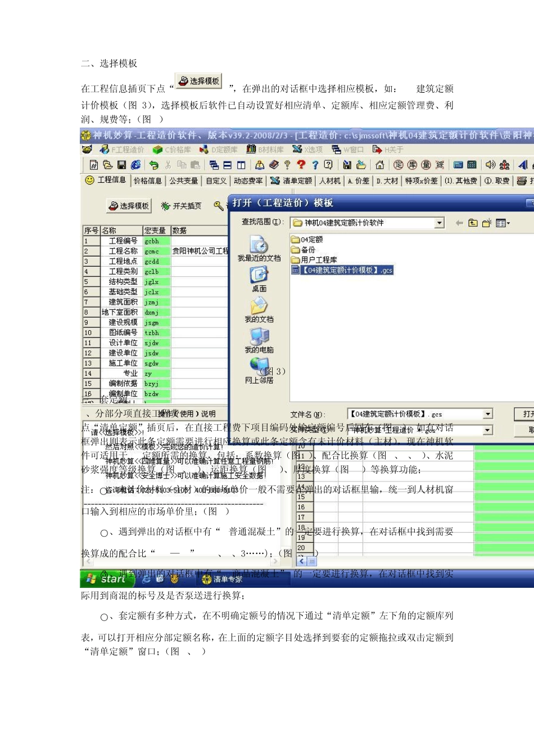Click the Home house icon in toolbar
The image size is (534, 756).
(380, 165)
